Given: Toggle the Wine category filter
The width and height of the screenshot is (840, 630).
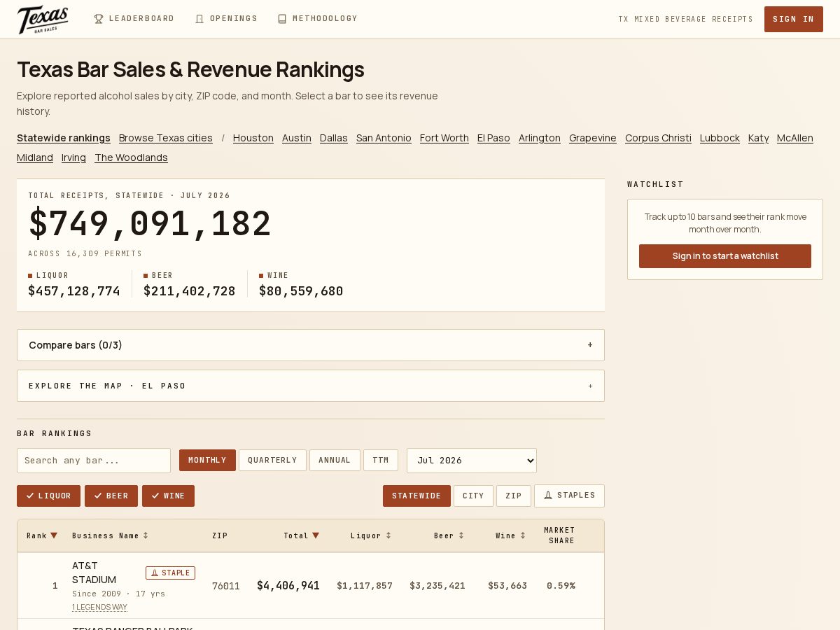Looking at the screenshot, I should pos(168,496).
